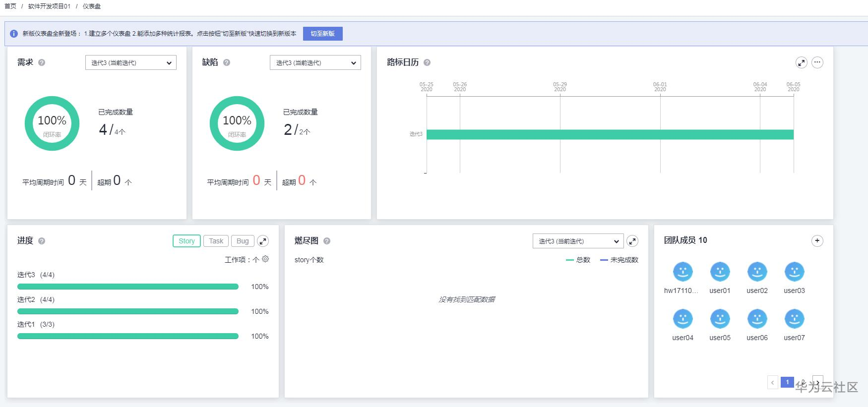Select page 1 of team members
The width and height of the screenshot is (868, 407).
tap(787, 382)
